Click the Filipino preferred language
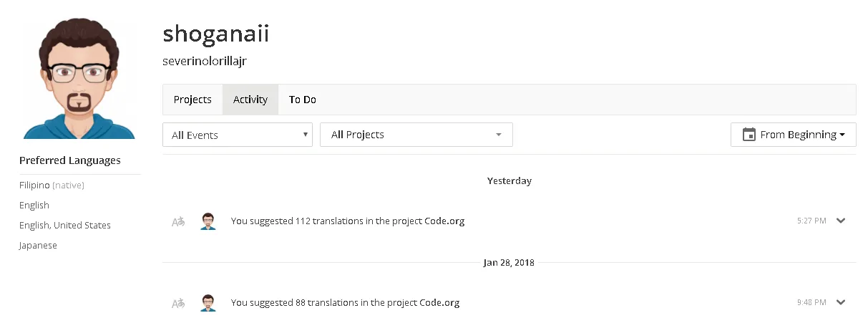Viewport: 868px width, 318px height. pyautogui.click(x=34, y=185)
